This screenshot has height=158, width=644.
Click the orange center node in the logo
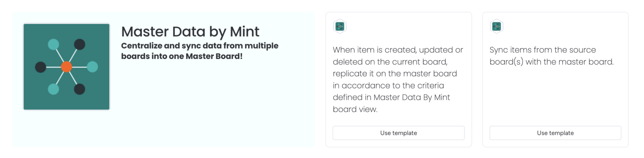coord(67,67)
